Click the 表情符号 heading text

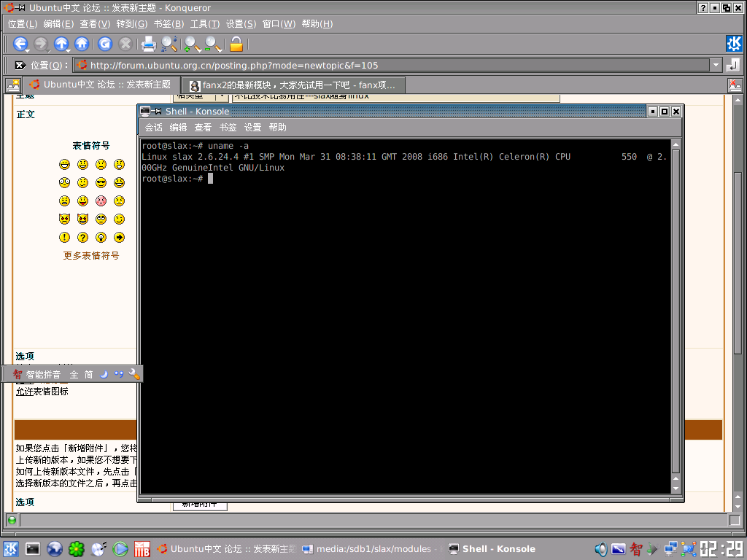(x=91, y=146)
